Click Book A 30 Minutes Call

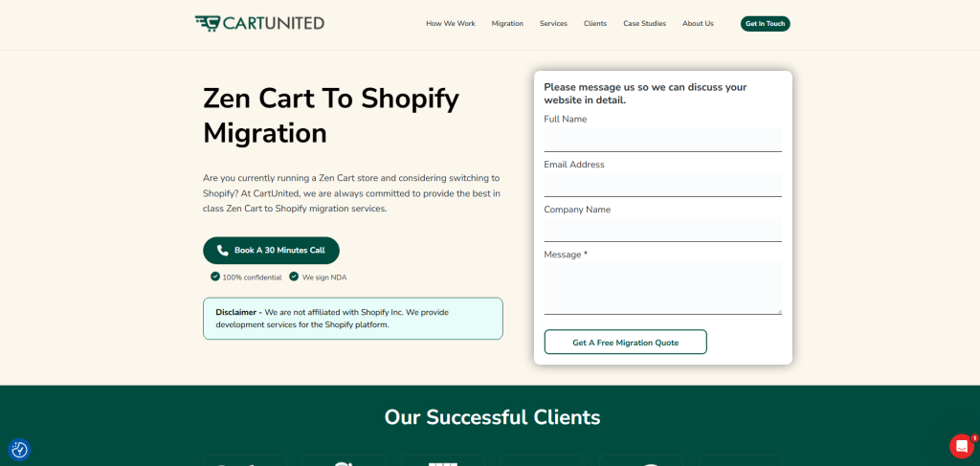271,251
